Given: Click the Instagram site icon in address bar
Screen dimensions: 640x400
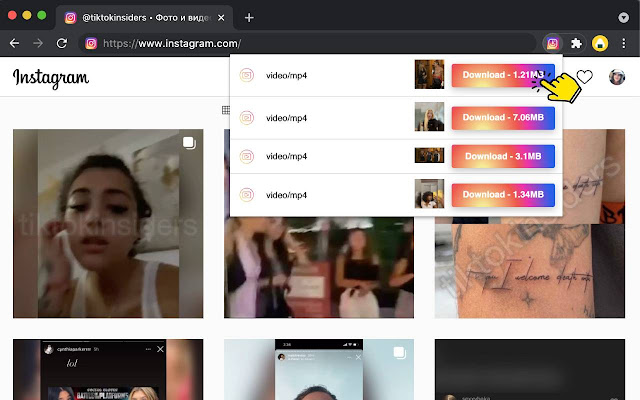Looking at the screenshot, I should (x=91, y=43).
